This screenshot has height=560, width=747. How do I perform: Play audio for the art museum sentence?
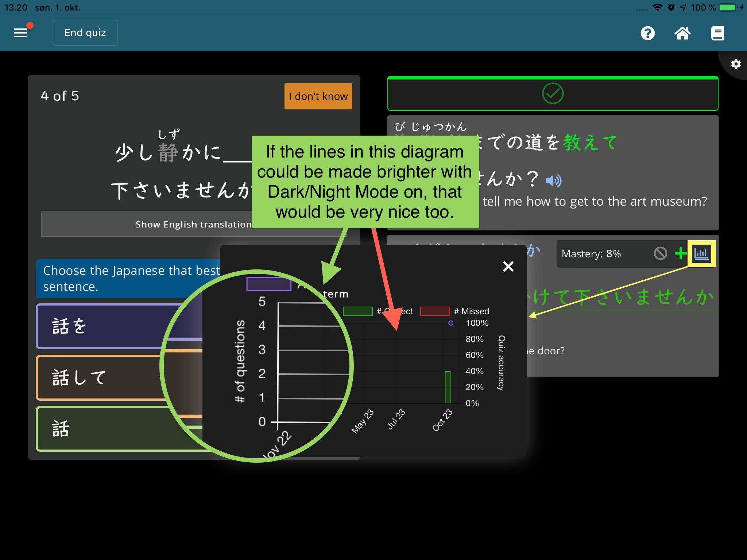click(553, 180)
